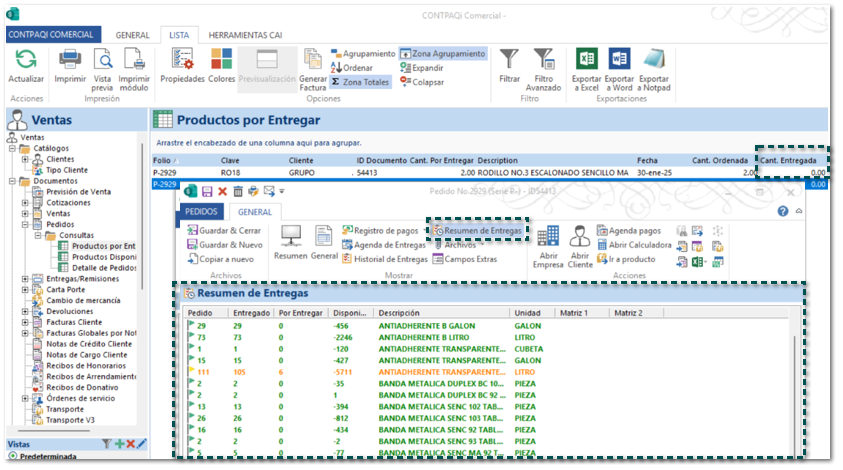Toggle the Zona Agrupamiento option

point(442,53)
